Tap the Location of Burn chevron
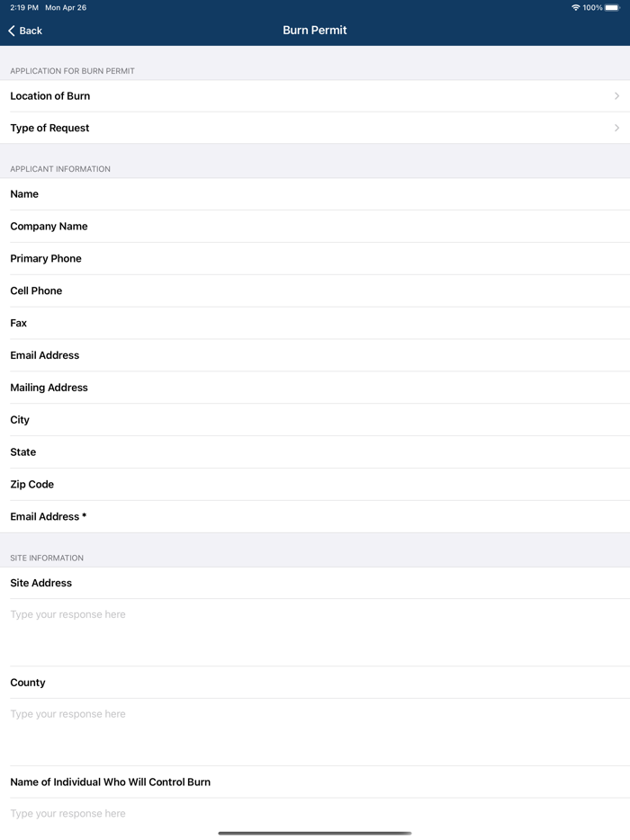The height and width of the screenshot is (840, 630). [x=617, y=95]
